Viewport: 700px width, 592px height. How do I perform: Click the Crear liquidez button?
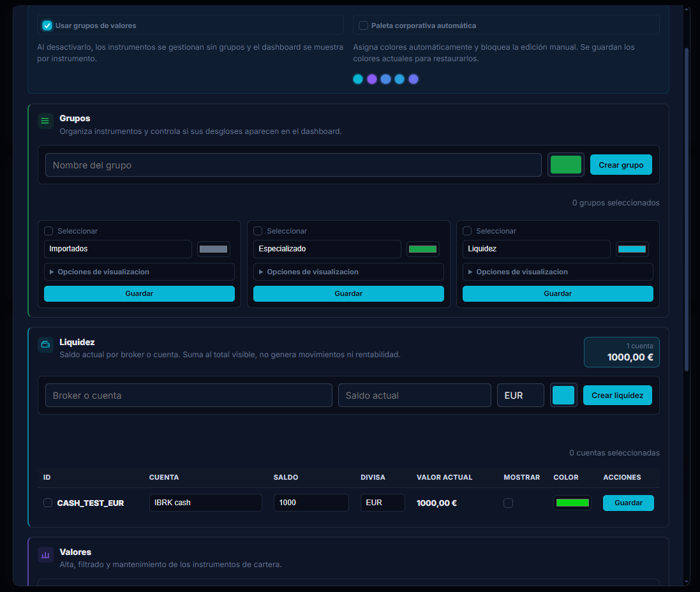tap(618, 395)
